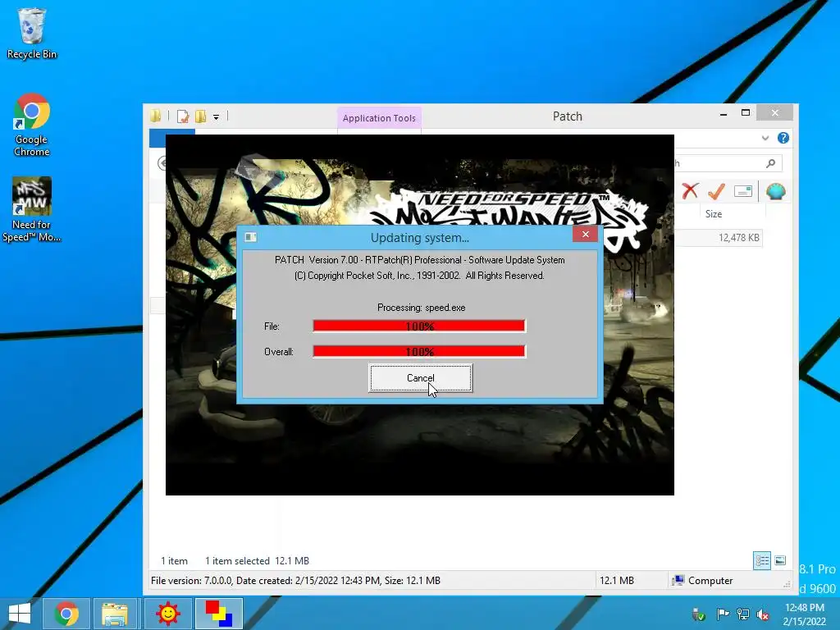Viewport: 840px width, 630px height.
Task: Click the Safely Remove Hardware tray icon
Action: 698,614
